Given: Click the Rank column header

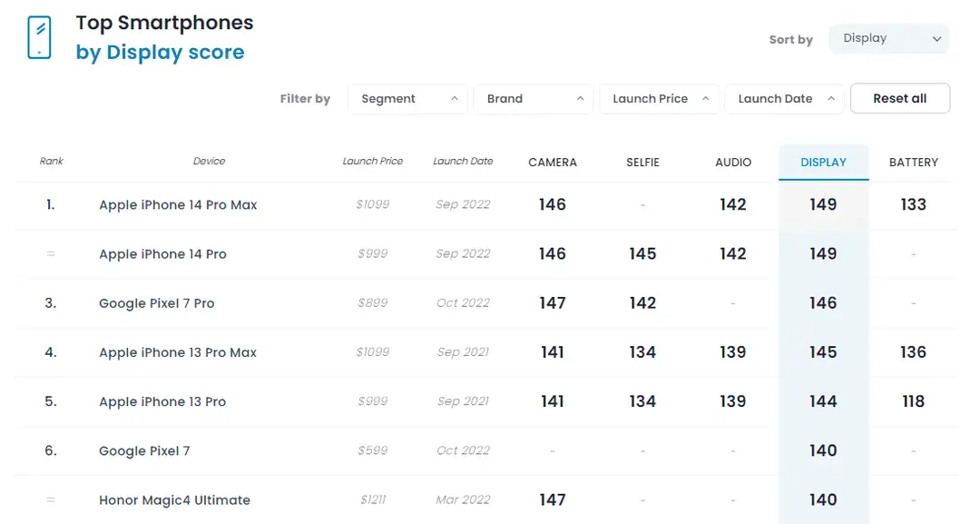Looking at the screenshot, I should 51,162.
